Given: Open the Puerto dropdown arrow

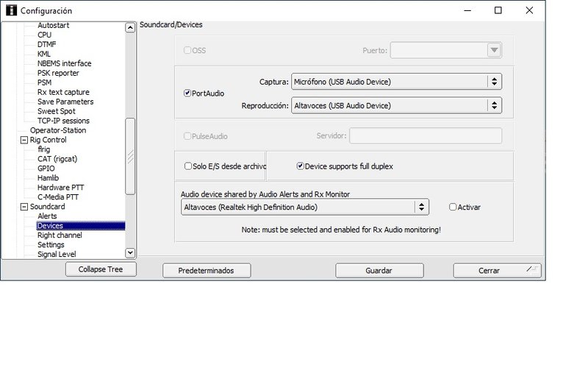Looking at the screenshot, I should pos(494,50).
